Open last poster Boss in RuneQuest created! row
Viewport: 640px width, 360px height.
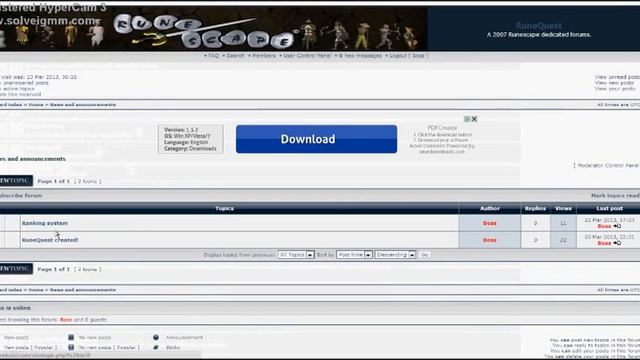(604, 243)
